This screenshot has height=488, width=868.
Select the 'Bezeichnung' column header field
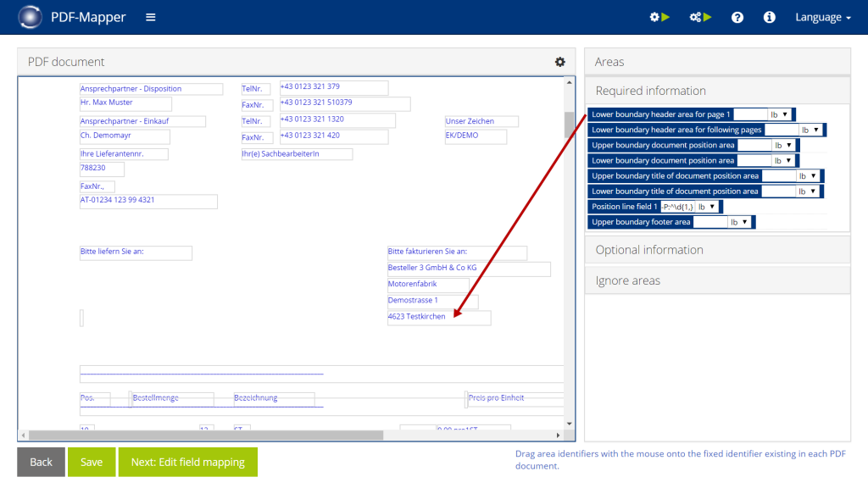[x=274, y=398]
